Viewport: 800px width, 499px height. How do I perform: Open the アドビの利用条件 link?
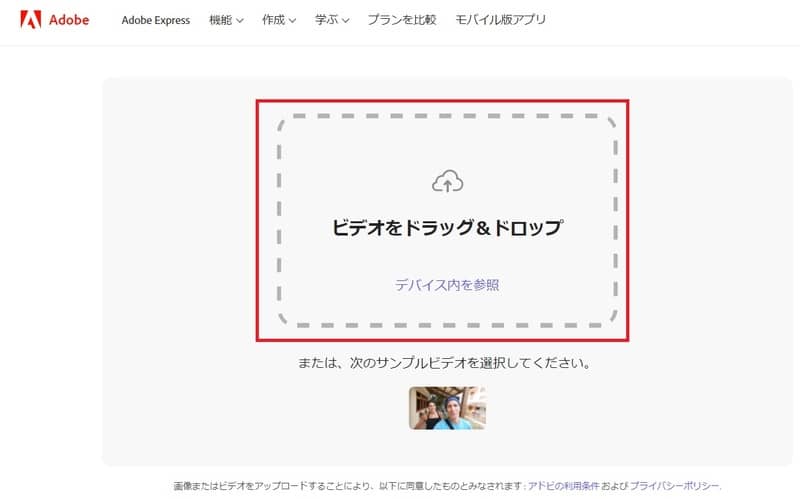563,485
